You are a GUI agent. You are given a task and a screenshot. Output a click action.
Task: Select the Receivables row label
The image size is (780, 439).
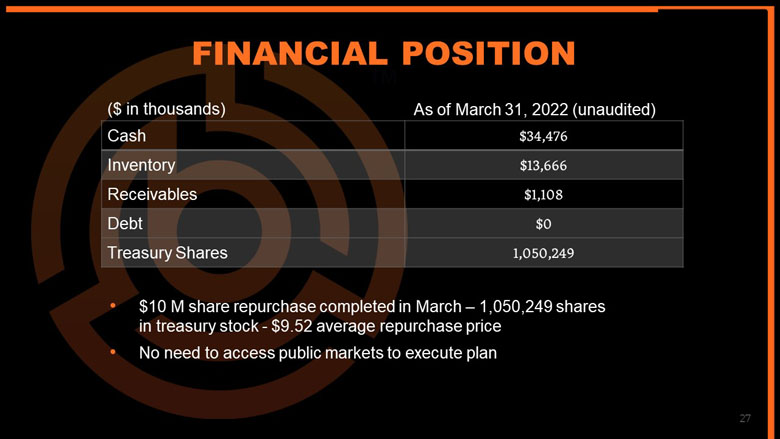[x=152, y=195]
